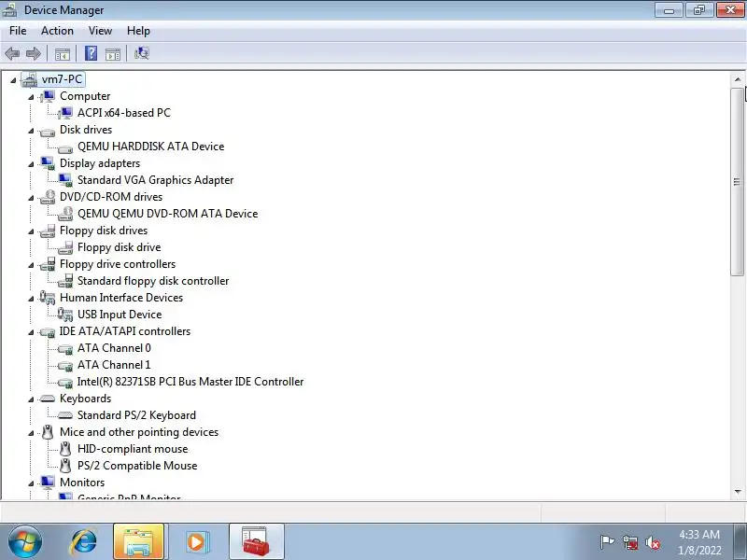Image resolution: width=747 pixels, height=560 pixels.
Task: Select Standard PS/2 Keyboard
Action: pos(136,415)
